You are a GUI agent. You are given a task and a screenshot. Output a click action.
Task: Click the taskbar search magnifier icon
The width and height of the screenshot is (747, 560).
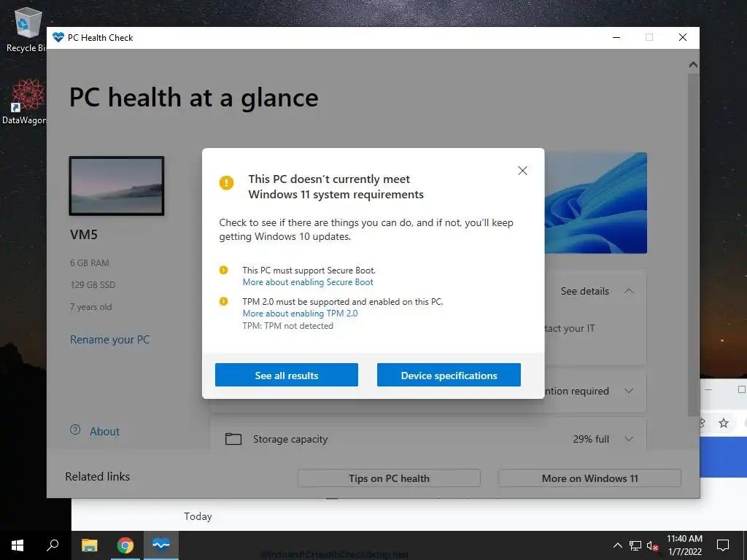(x=53, y=545)
